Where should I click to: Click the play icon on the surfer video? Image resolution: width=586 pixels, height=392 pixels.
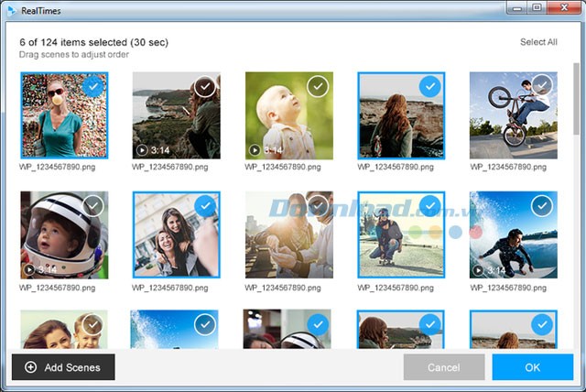coord(479,269)
